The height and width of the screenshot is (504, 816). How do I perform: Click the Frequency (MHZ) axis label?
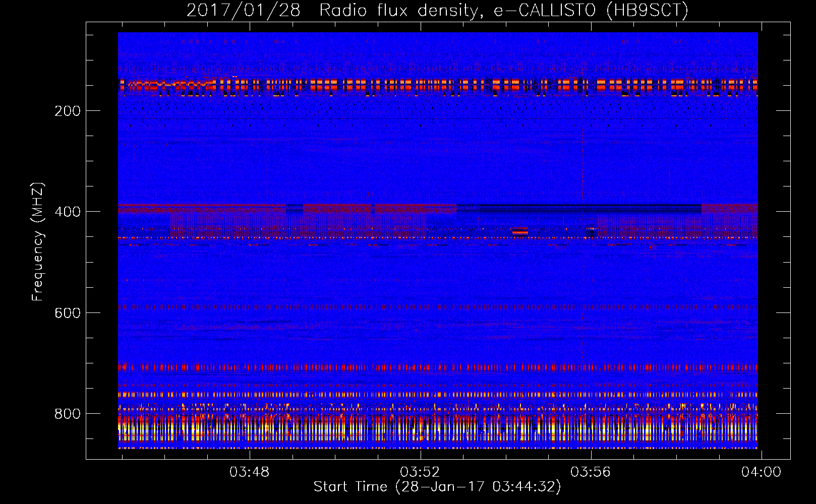pyautogui.click(x=38, y=242)
